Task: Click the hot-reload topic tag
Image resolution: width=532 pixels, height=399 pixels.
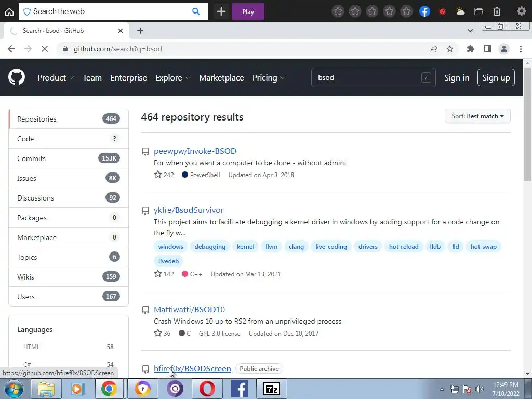Action: (404, 247)
